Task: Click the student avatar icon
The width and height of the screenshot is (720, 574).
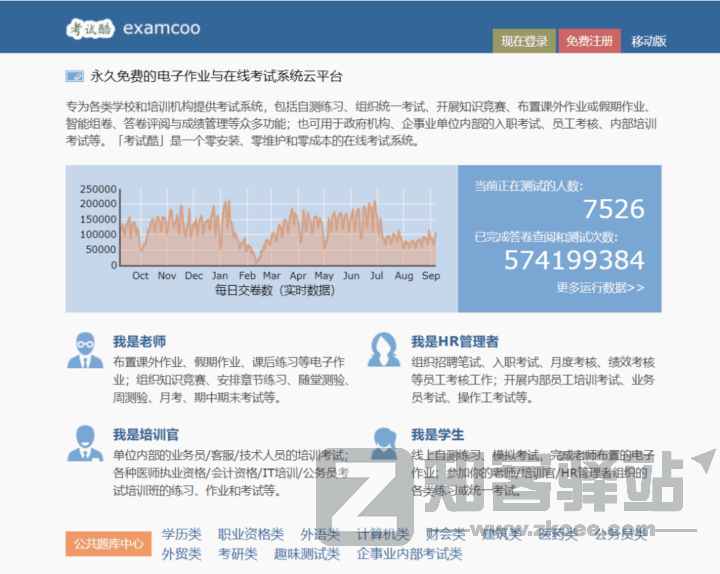Action: pos(385,444)
